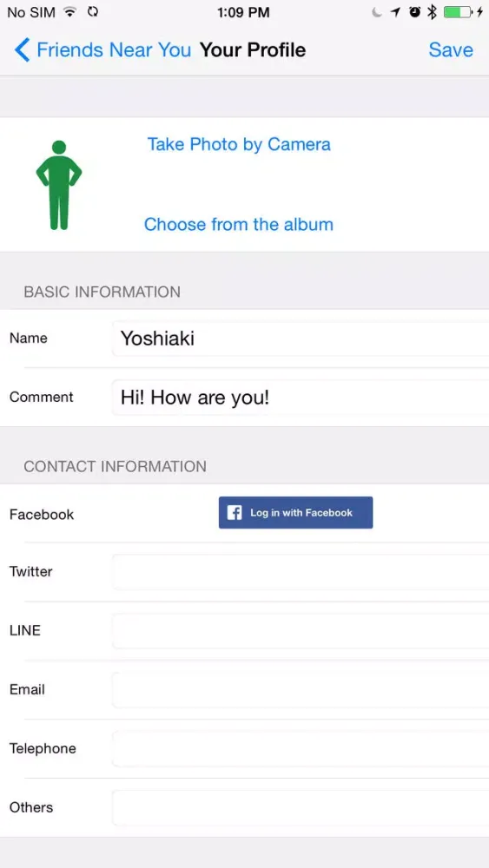The image size is (489, 868).
Task: Tap the green person avatar icon
Action: pyautogui.click(x=59, y=185)
